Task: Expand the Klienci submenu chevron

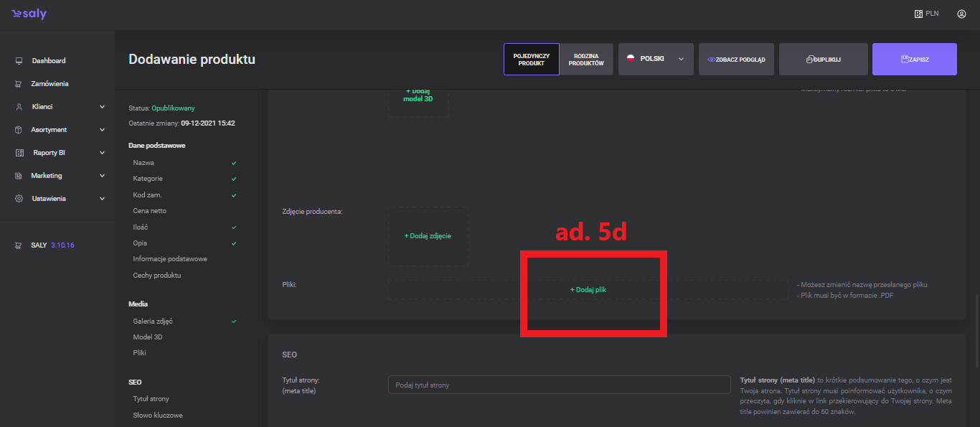Action: click(102, 107)
